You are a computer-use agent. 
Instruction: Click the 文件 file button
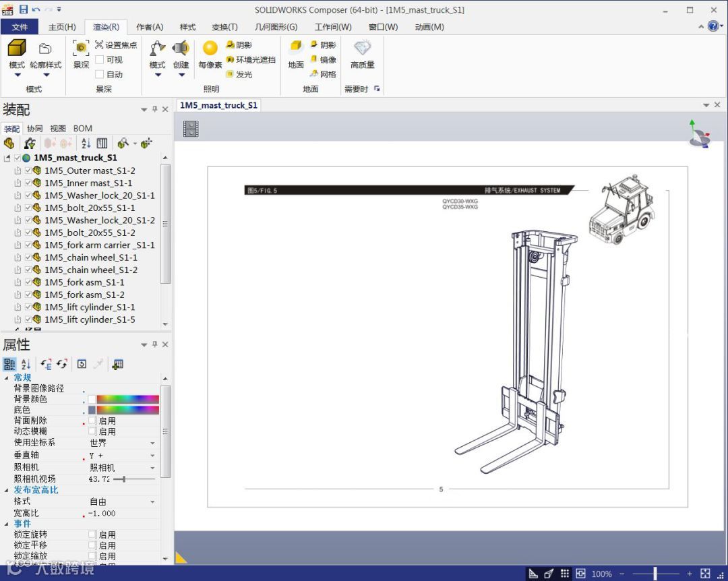coord(20,27)
